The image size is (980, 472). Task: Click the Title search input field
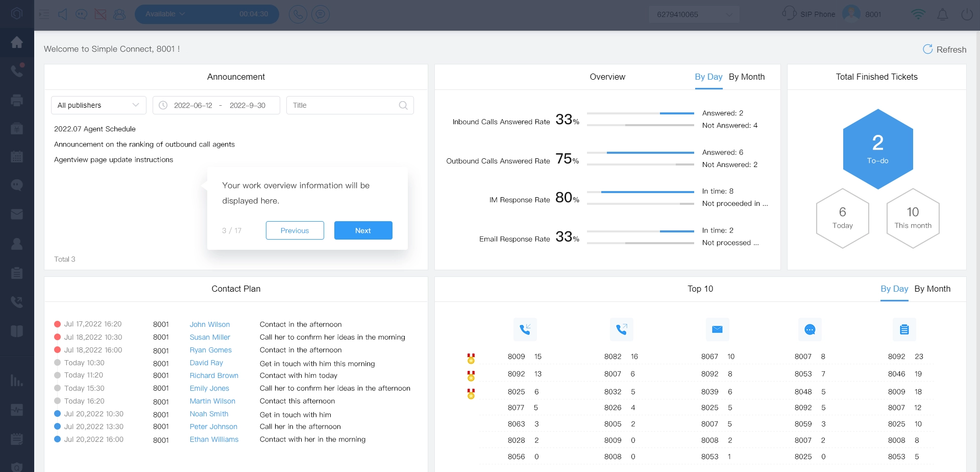pos(345,105)
